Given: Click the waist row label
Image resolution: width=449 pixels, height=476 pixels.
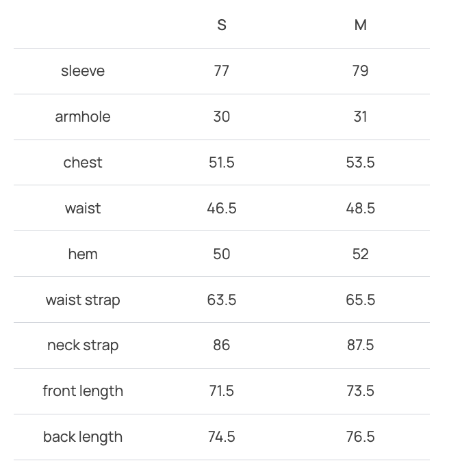Looking at the screenshot, I should pos(83,209).
